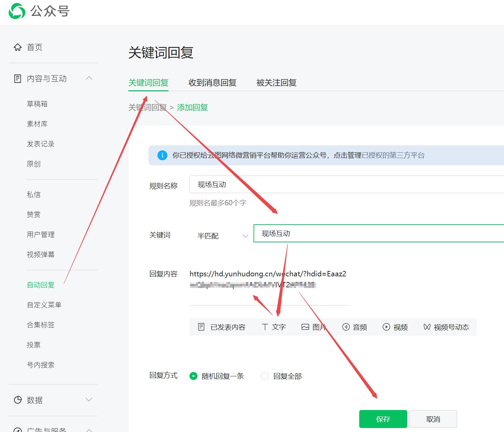The height and width of the screenshot is (432, 504).
Task: Open 首页 in sidebar
Action: 35,47
